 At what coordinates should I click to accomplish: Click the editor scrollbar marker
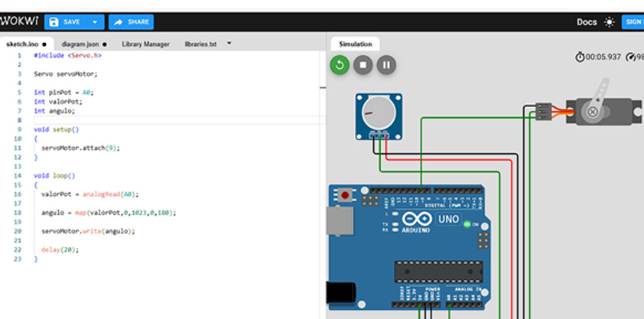coord(323,87)
